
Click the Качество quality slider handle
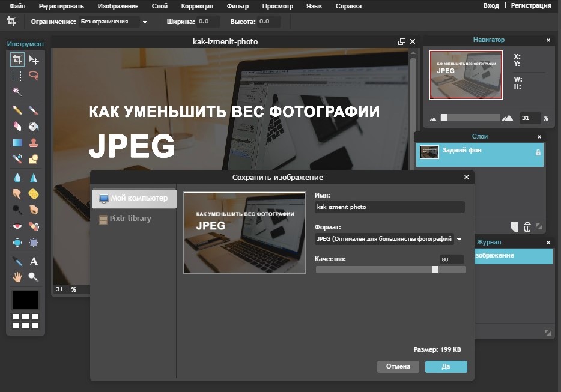435,270
